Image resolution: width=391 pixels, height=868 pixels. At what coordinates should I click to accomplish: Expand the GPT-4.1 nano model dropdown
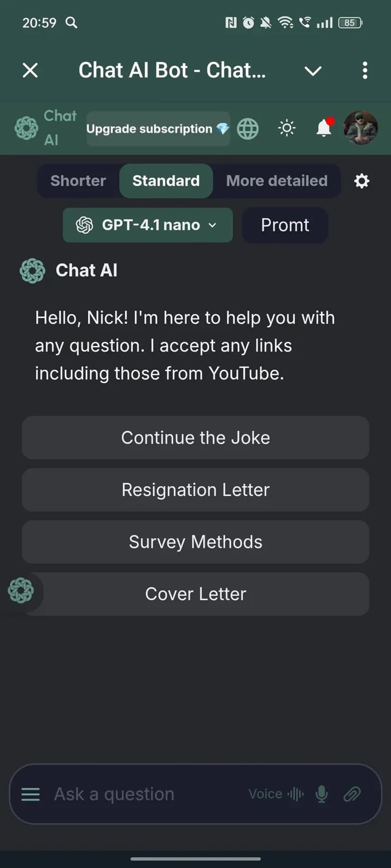click(x=147, y=225)
